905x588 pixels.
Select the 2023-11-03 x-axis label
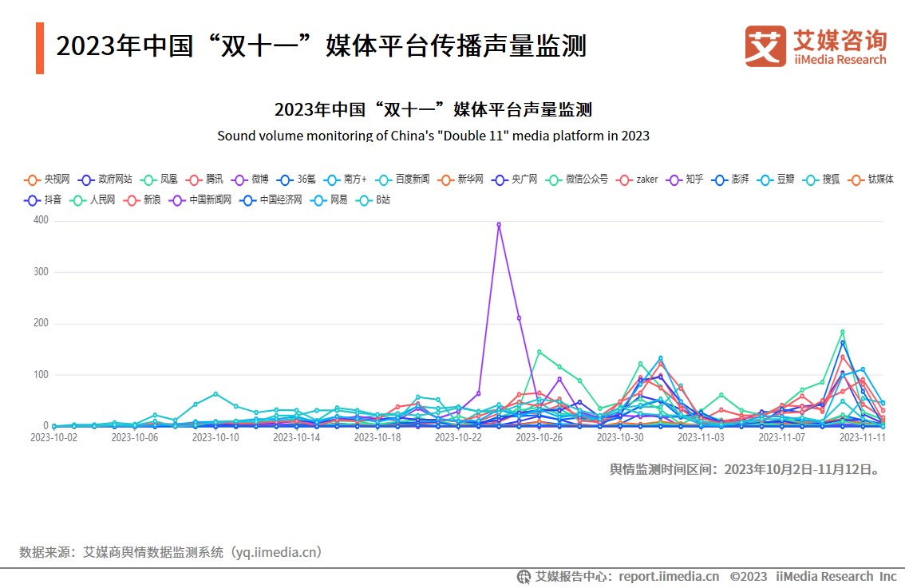pyautogui.click(x=701, y=438)
